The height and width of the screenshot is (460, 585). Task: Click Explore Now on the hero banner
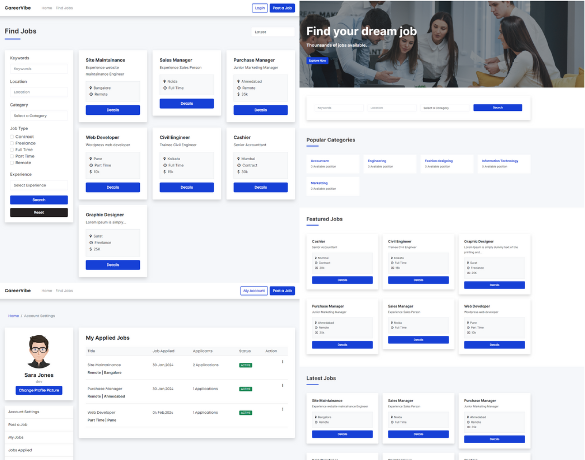[317, 60]
